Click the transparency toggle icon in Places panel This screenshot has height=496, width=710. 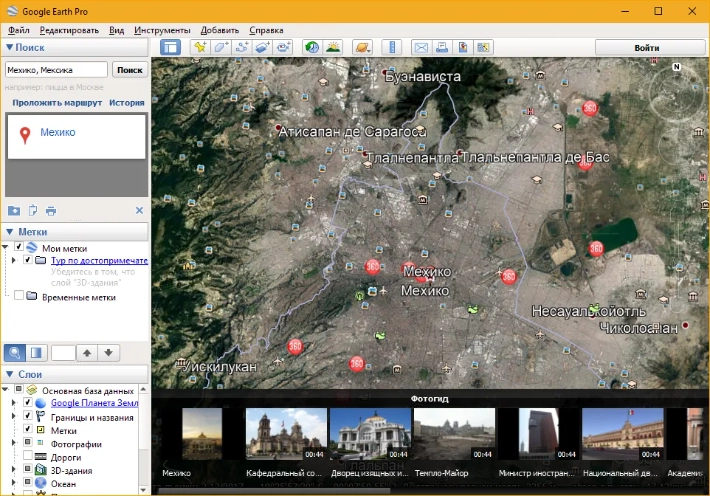click(x=36, y=353)
